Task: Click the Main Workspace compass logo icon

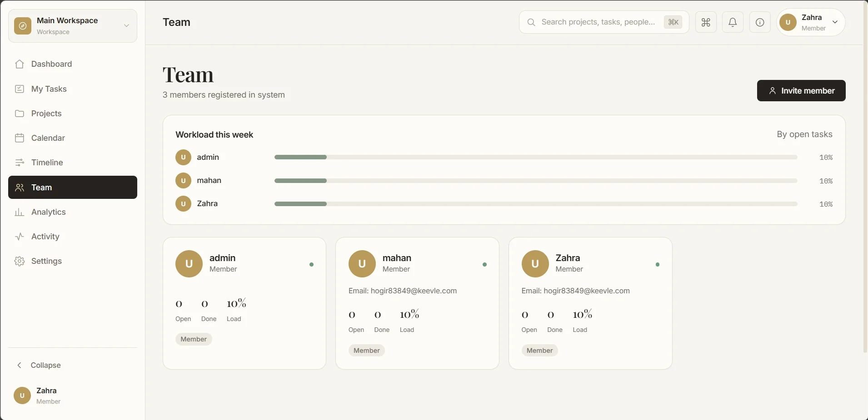Action: pos(23,26)
